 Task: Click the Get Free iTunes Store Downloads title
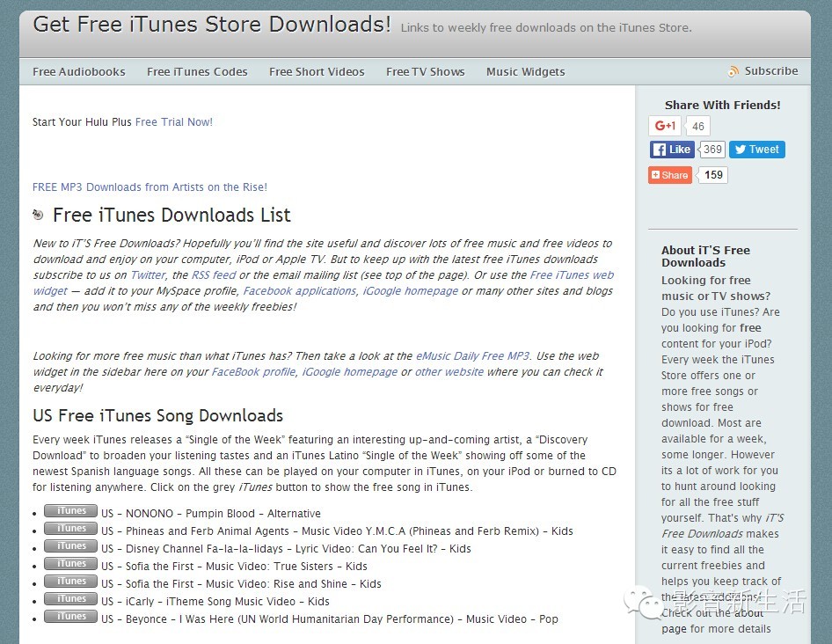(212, 25)
